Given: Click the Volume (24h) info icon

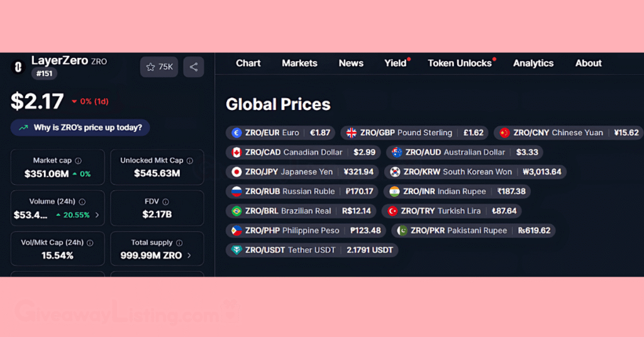Looking at the screenshot, I should click(82, 202).
